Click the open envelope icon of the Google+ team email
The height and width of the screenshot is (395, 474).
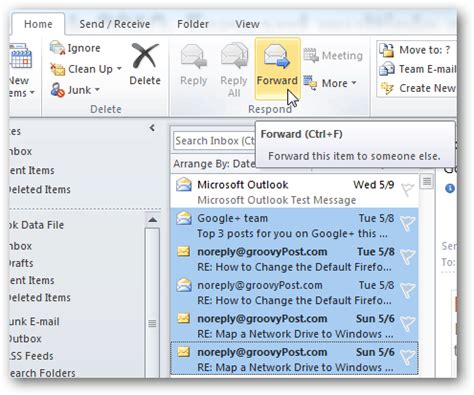tap(184, 218)
